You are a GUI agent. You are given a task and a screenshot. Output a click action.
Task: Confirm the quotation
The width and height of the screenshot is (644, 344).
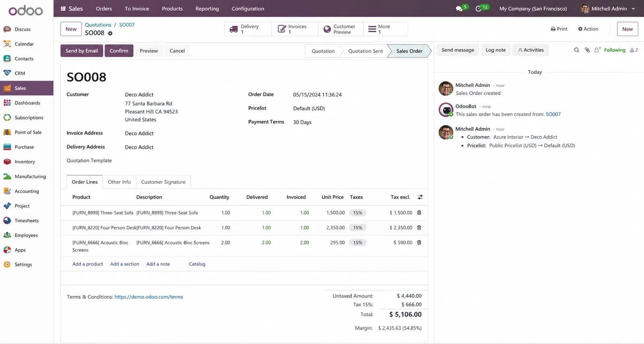coord(119,51)
